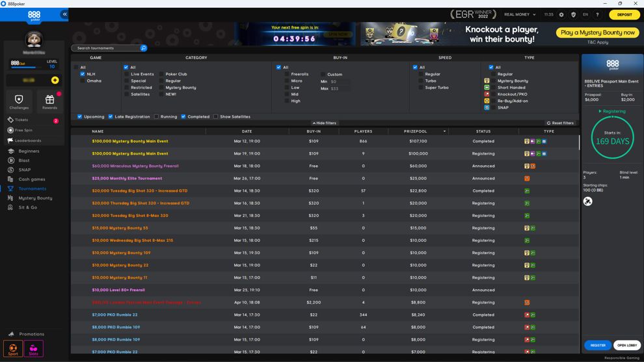
Task: Click Reset filters
Action: (x=560, y=123)
